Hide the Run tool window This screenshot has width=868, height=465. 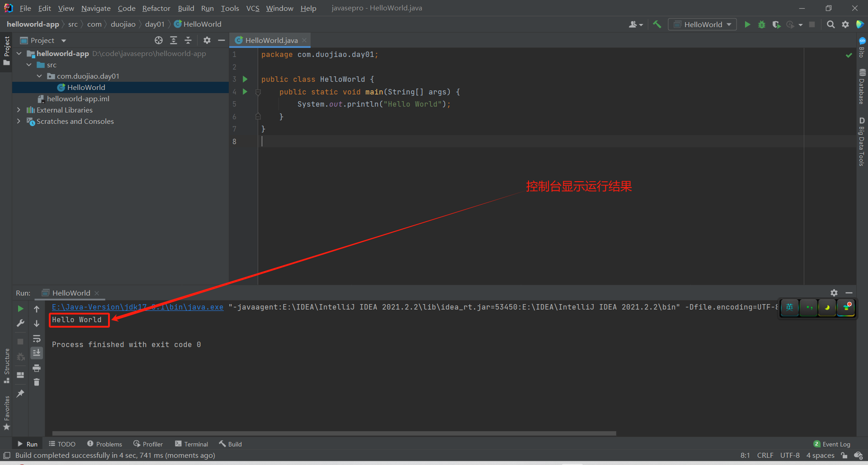(x=849, y=293)
